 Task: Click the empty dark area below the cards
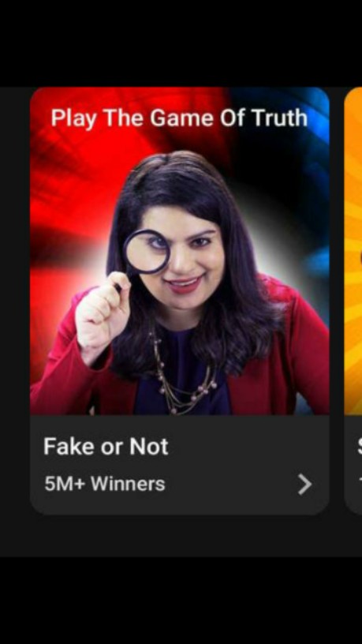(181, 536)
